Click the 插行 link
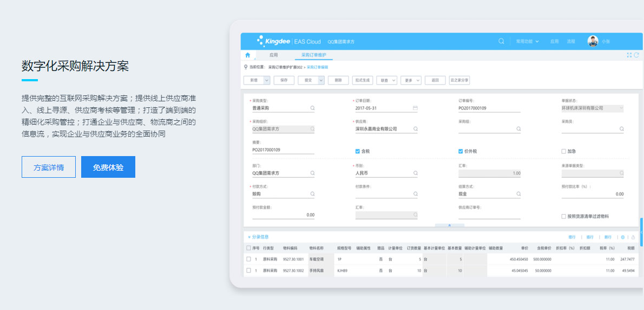Viewport: 644px width, 310px height. pyautogui.click(x=590, y=237)
